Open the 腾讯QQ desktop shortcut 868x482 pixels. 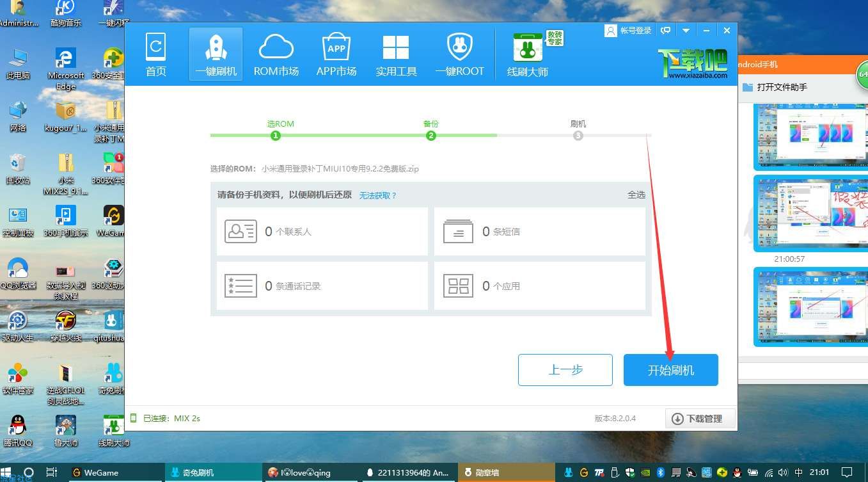click(18, 431)
